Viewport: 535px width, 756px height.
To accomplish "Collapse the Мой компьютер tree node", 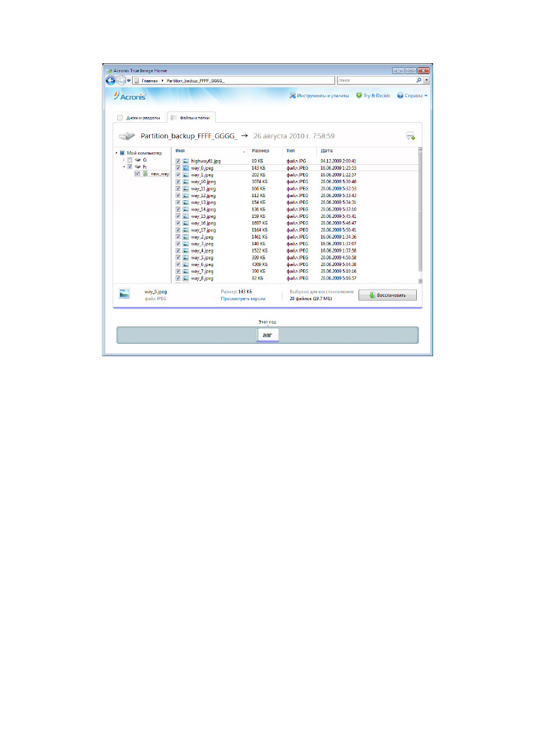I will pos(117,153).
